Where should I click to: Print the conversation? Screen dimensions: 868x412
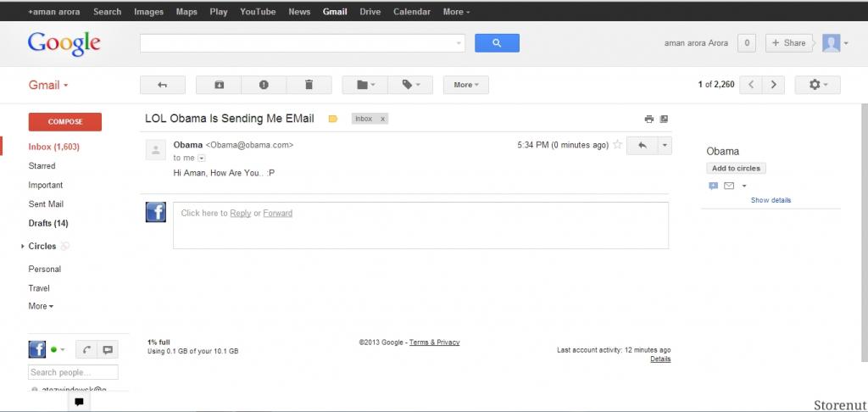[x=648, y=119]
